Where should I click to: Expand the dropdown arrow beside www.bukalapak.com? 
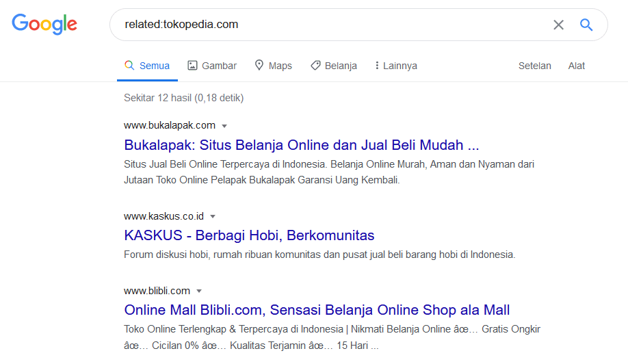tap(224, 126)
